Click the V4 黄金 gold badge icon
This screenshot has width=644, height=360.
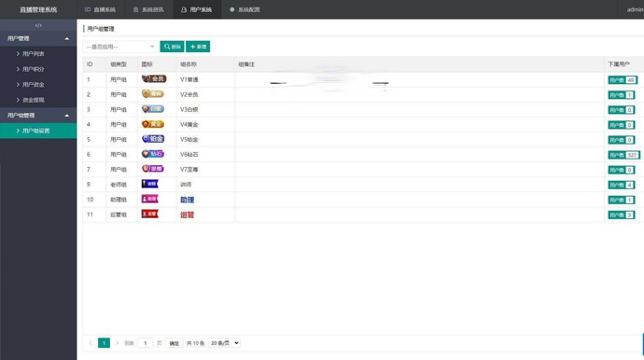[153, 124]
